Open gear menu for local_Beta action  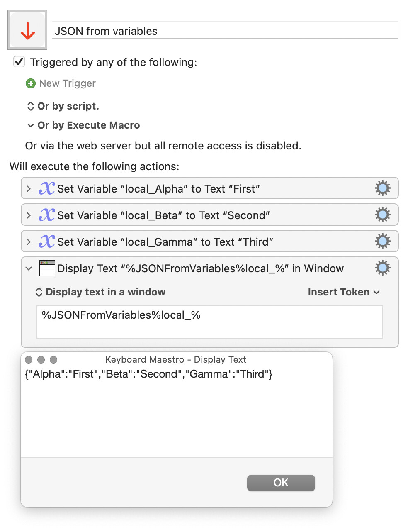tap(382, 215)
